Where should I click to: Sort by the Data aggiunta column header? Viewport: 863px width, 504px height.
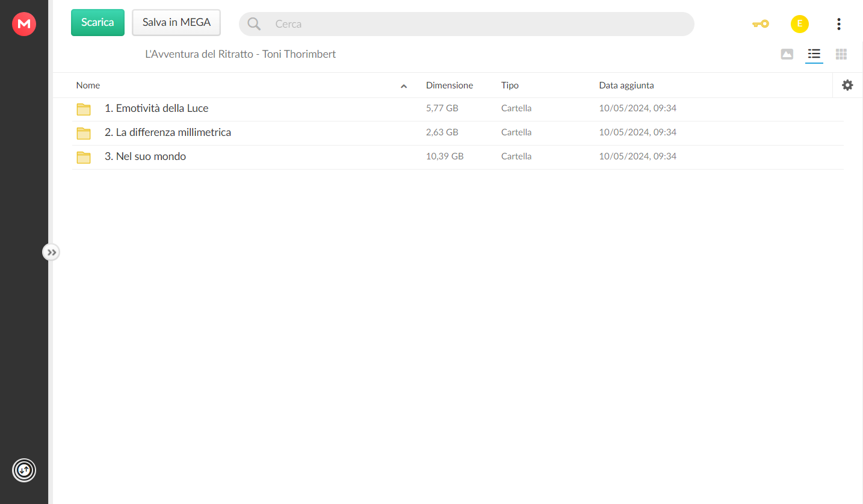pyautogui.click(x=626, y=85)
